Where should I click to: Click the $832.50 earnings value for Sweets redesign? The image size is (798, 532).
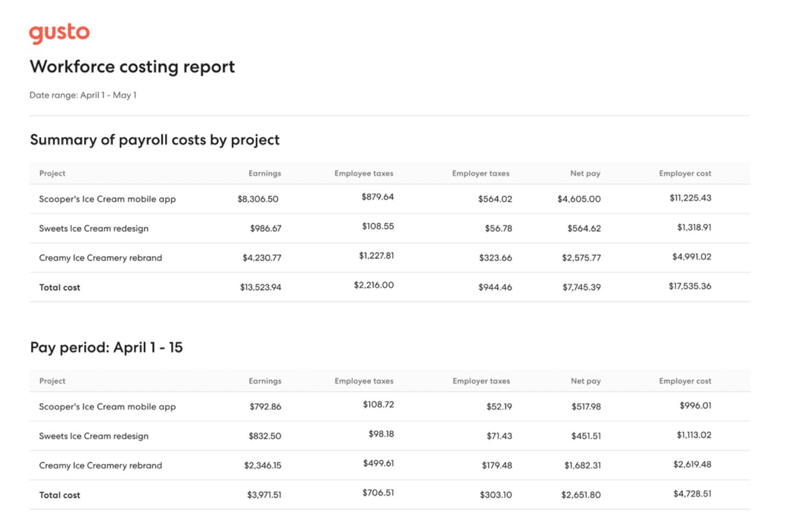(264, 436)
